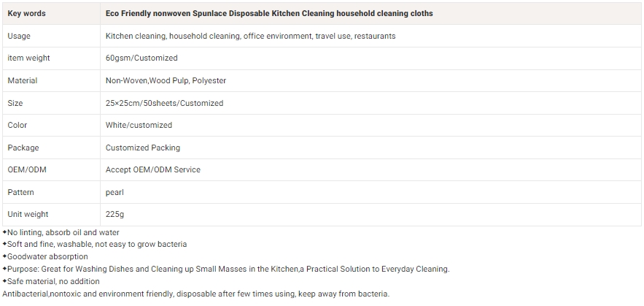Click the Antibacterial, nontoxic closing sentence
This screenshot has height=306, width=644.
[195, 294]
